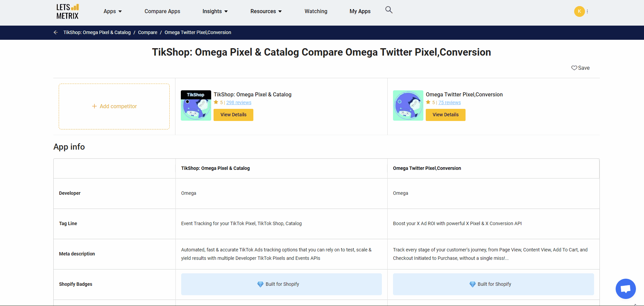The height and width of the screenshot is (306, 644).
Task: Click the LetsMetrix logo
Action: (x=67, y=11)
